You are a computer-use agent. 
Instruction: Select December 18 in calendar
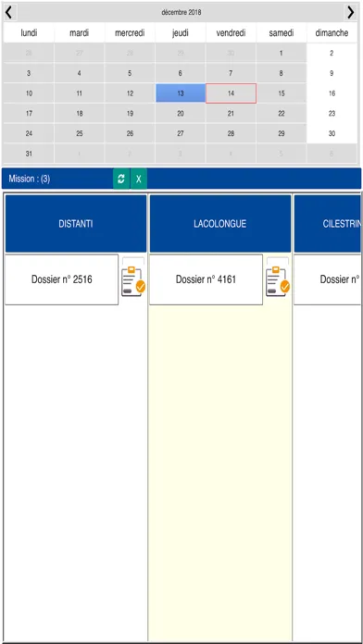click(x=80, y=114)
